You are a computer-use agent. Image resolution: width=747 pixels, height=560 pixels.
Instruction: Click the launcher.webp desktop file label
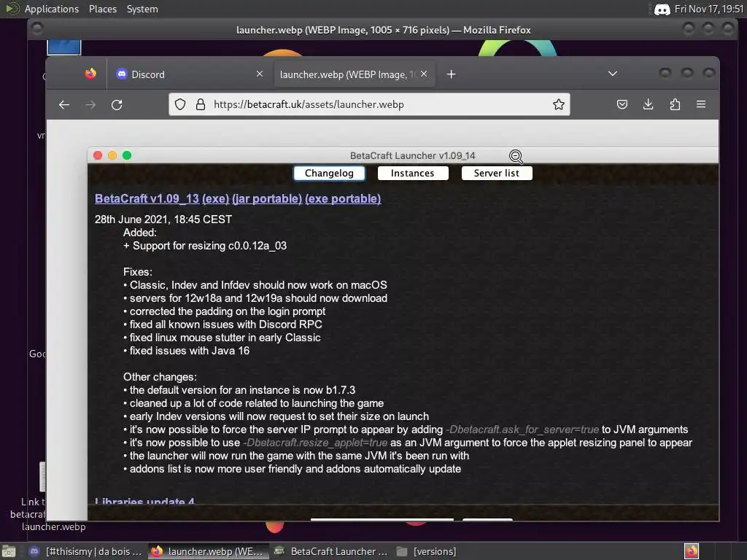[x=54, y=526]
